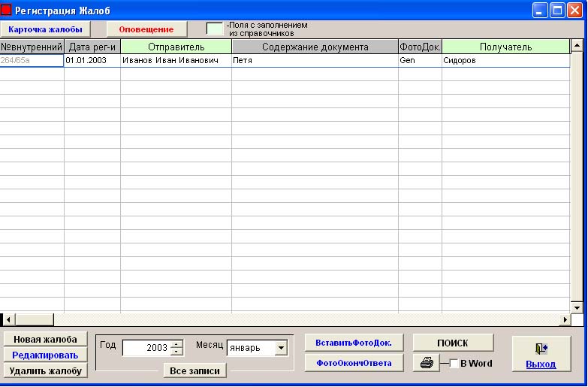
Task: Click the ФотоДок. column header
Action: [x=420, y=47]
